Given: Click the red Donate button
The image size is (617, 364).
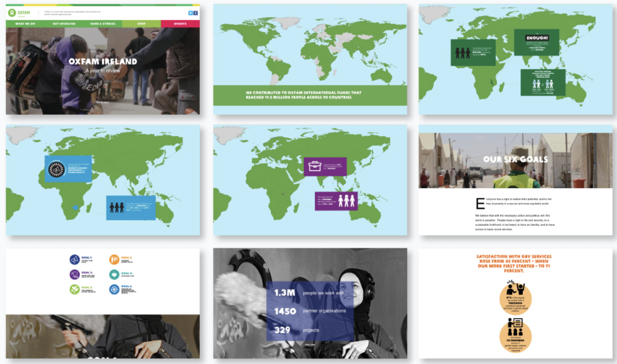Looking at the screenshot, I should 180,24.
